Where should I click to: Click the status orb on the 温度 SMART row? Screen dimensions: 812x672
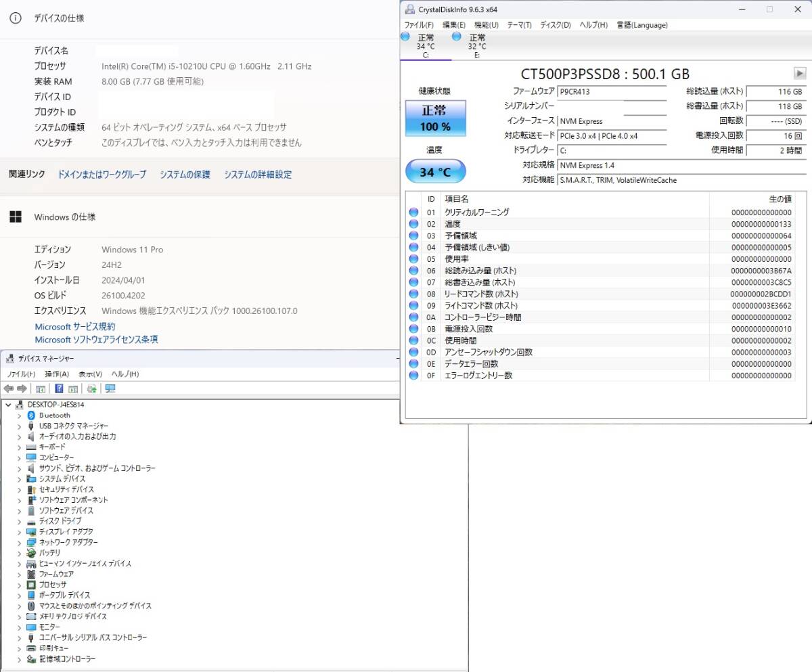click(413, 224)
